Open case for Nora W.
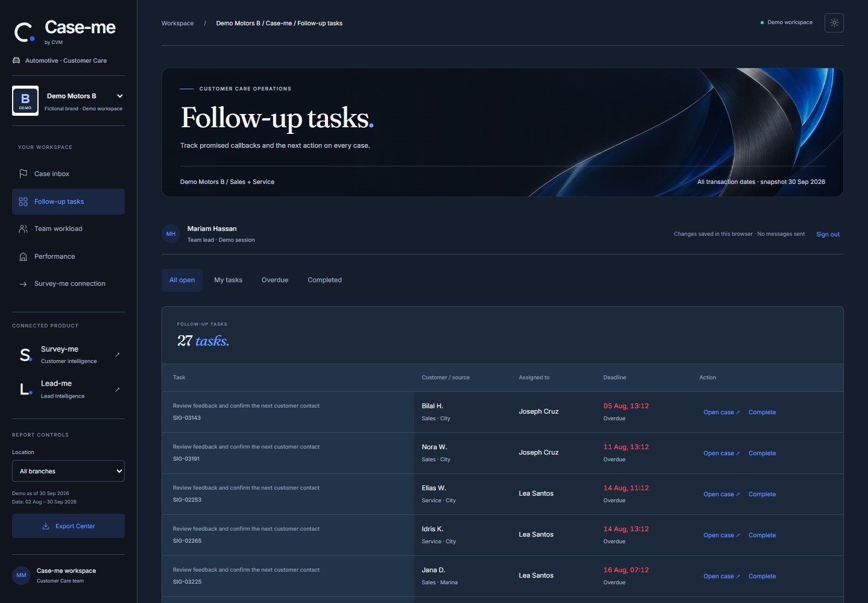This screenshot has width=868, height=603. tap(722, 453)
